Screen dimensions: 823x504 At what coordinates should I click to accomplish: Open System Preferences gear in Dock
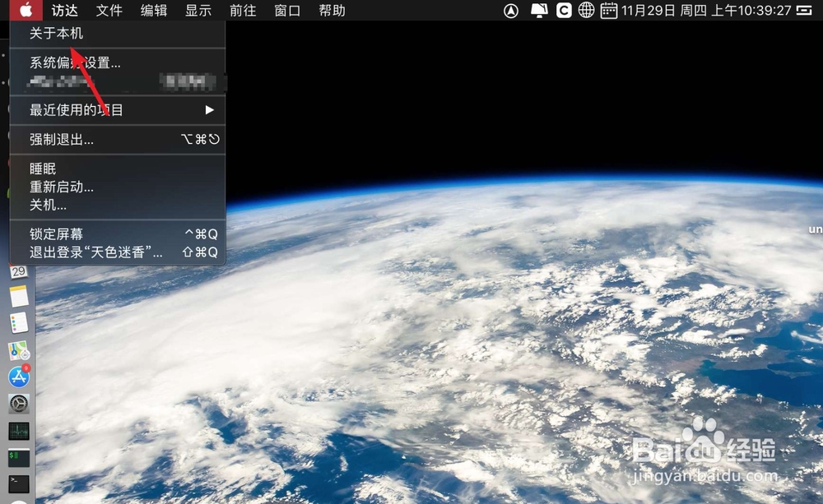(x=19, y=404)
